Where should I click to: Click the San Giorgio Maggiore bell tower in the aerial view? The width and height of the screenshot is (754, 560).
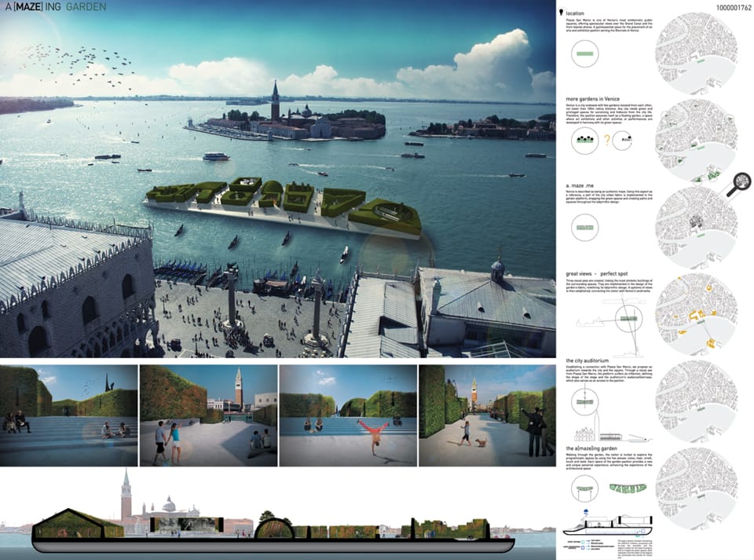(x=275, y=101)
